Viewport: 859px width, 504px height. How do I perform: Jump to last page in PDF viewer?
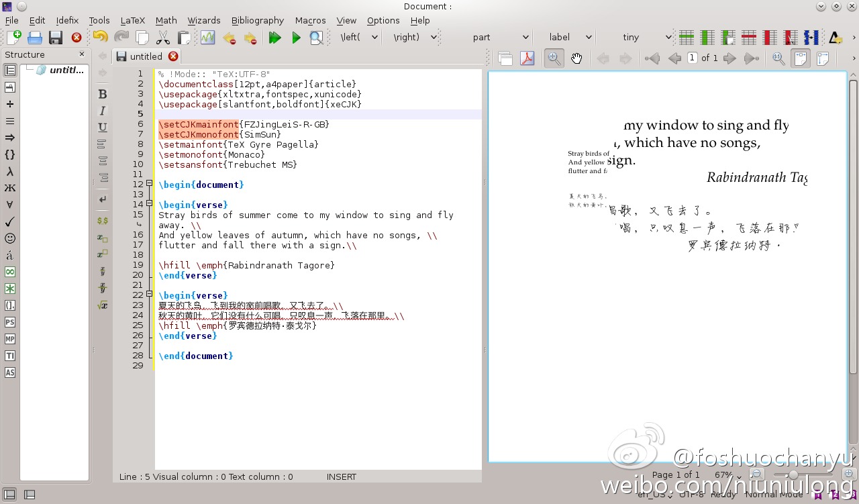pos(752,58)
